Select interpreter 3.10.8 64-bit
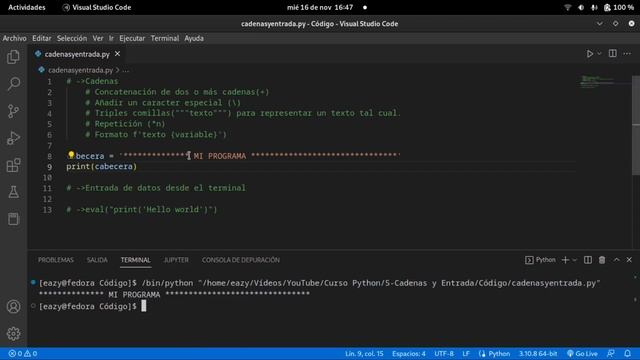This screenshot has width=640, height=360. pos(538,353)
